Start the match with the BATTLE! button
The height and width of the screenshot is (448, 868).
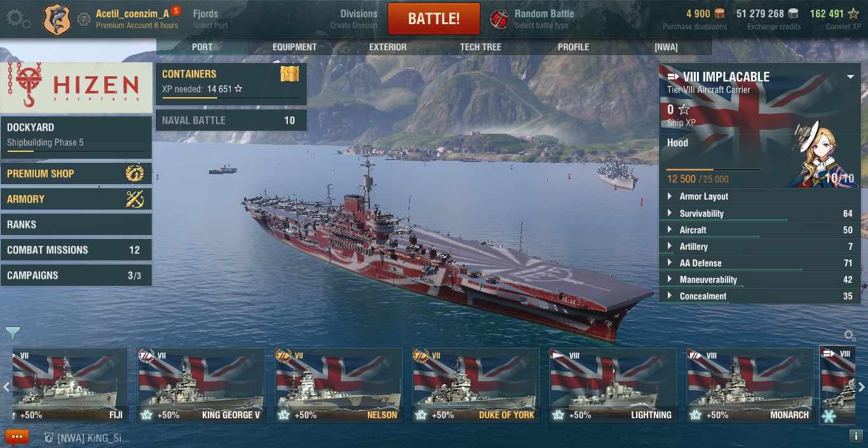434,18
